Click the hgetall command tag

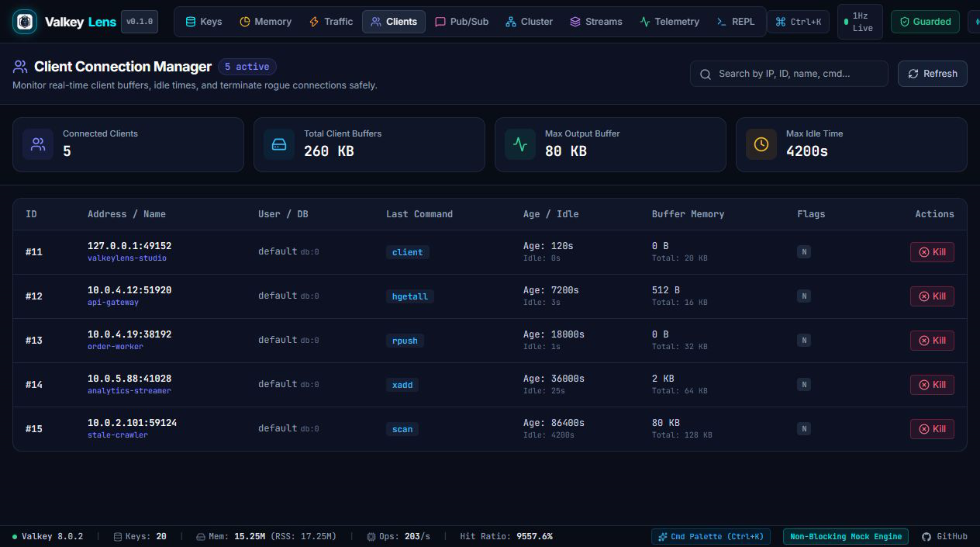tap(410, 296)
